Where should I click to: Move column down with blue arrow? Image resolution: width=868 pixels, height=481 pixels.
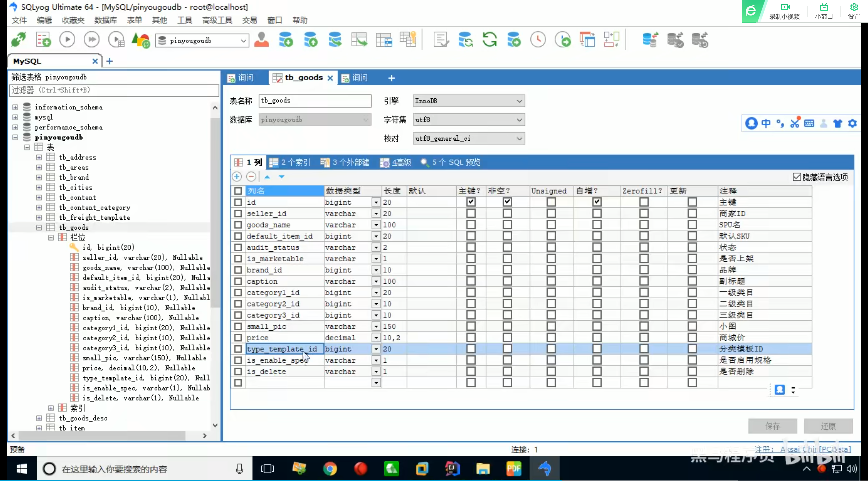[282, 177]
